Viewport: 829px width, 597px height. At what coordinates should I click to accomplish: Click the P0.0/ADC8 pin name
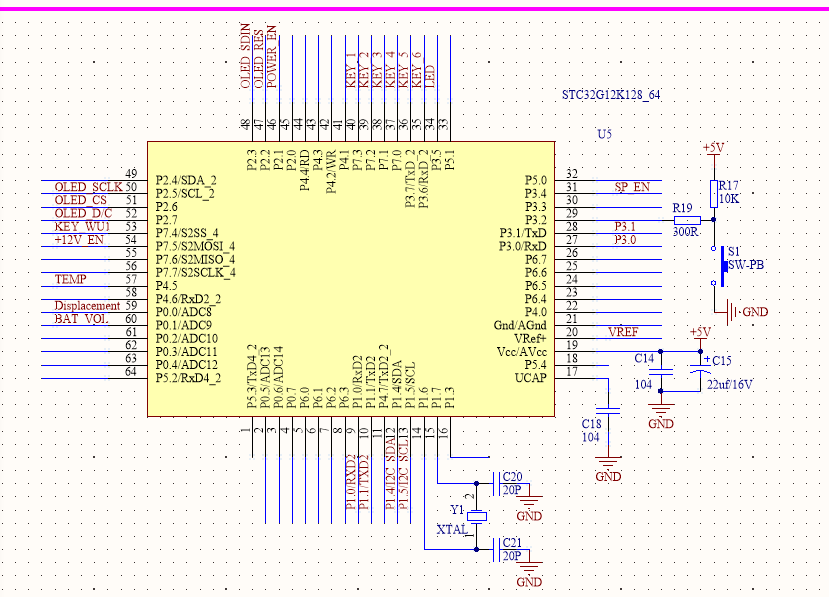click(x=183, y=312)
